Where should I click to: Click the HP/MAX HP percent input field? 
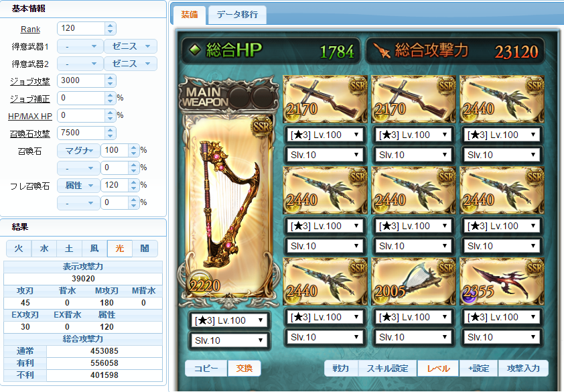tap(81, 115)
